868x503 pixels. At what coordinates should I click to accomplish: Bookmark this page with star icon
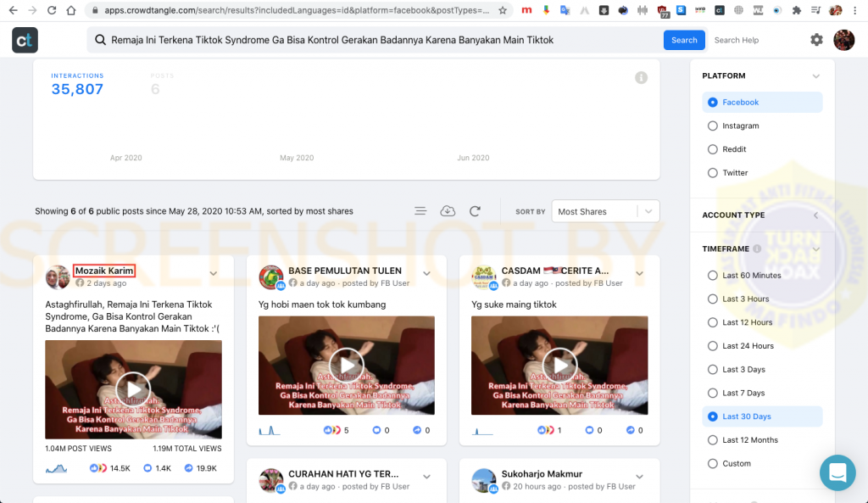(502, 10)
